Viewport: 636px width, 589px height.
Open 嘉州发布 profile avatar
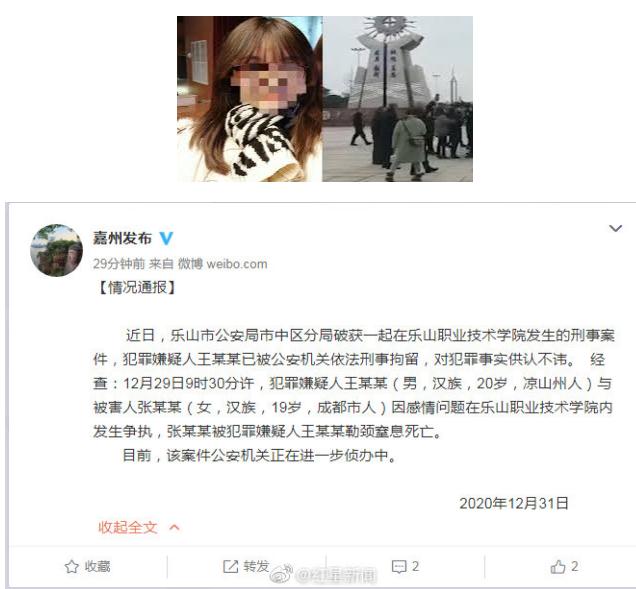[56, 250]
